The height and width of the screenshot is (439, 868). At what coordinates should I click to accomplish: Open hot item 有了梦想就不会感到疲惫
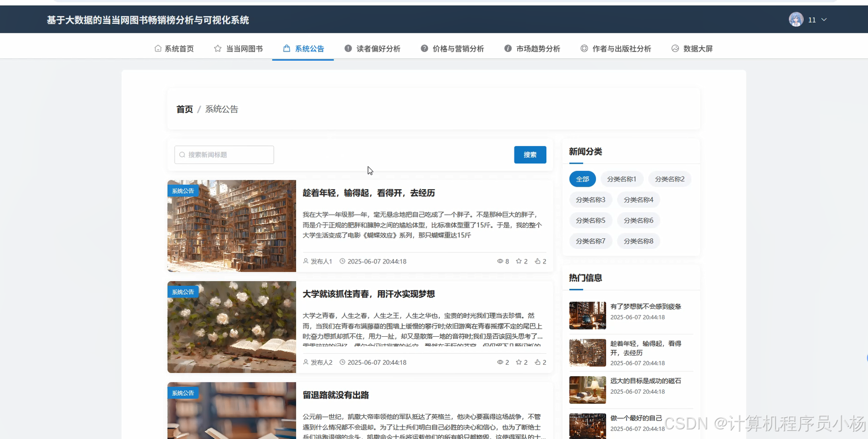pyautogui.click(x=646, y=306)
